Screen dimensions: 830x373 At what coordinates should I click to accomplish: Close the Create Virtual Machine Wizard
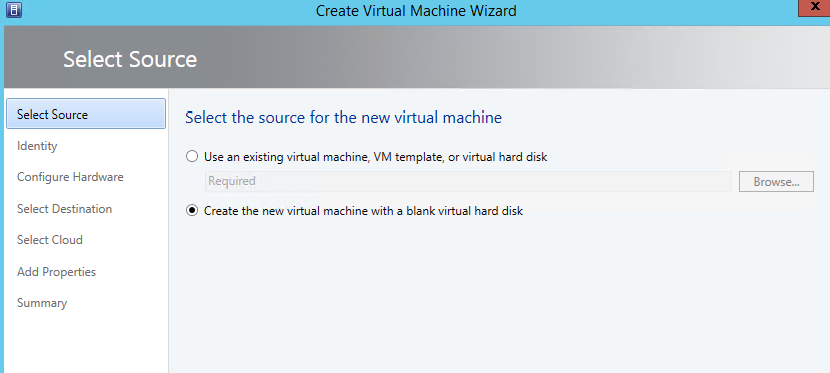click(x=814, y=7)
